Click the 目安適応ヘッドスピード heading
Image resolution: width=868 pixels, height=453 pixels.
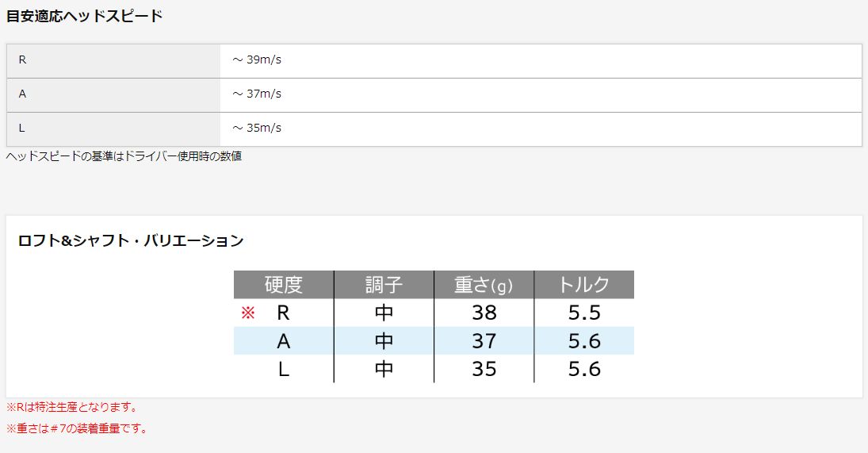coord(84,15)
